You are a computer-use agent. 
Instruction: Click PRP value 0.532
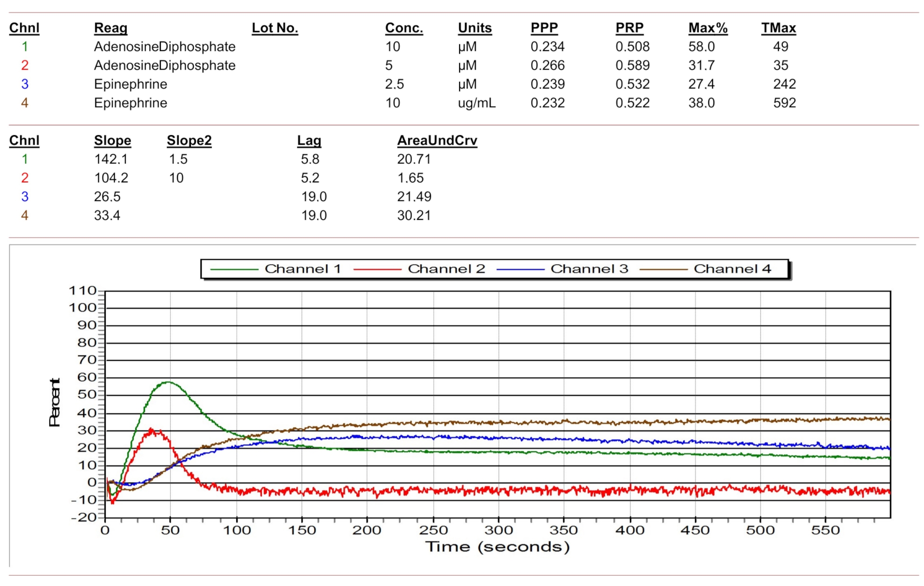pyautogui.click(x=633, y=84)
